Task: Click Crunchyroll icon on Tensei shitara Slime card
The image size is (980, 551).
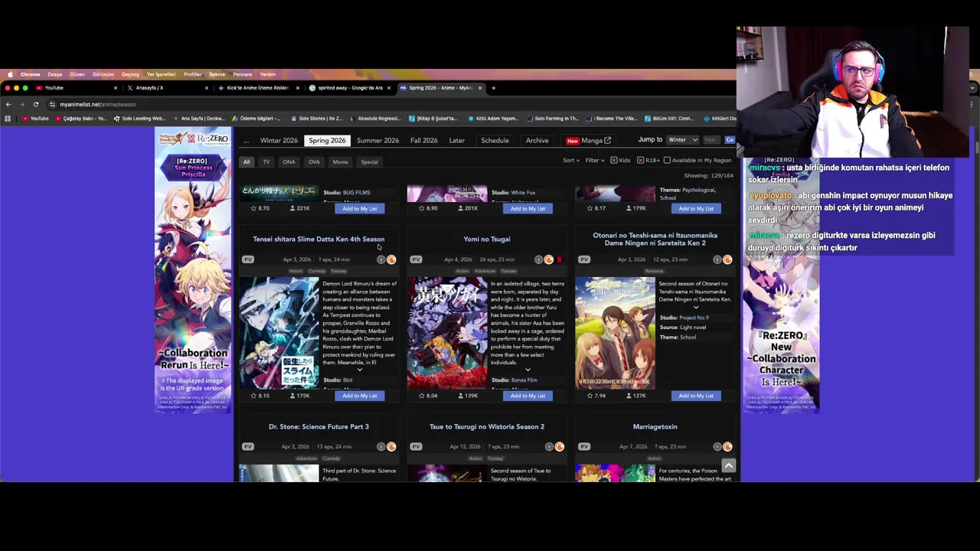Action: (391, 259)
